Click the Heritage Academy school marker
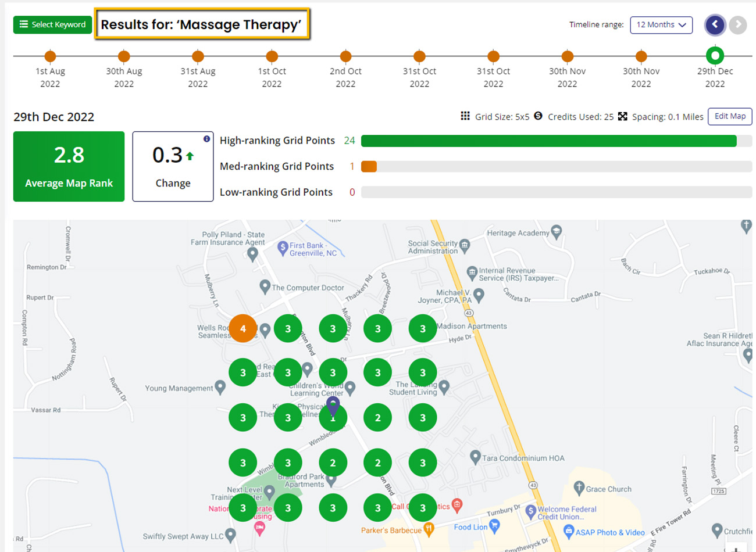 click(x=557, y=231)
